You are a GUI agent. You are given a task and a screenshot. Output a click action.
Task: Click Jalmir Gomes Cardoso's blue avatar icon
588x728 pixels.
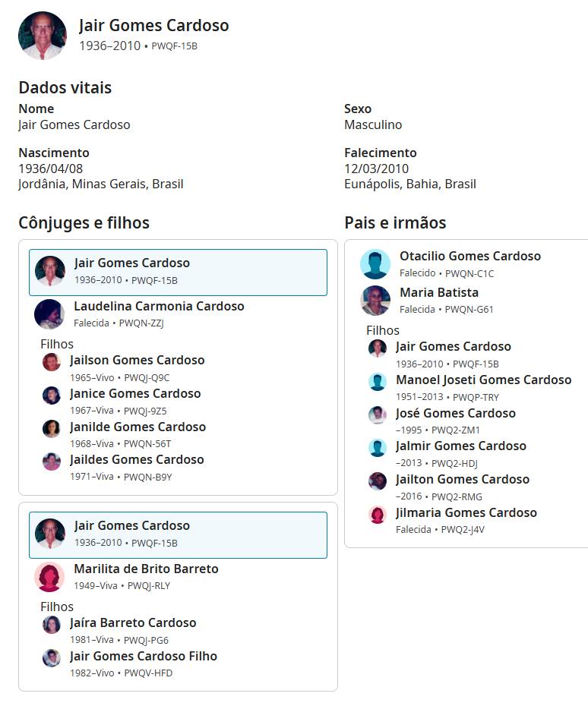pyautogui.click(x=378, y=448)
